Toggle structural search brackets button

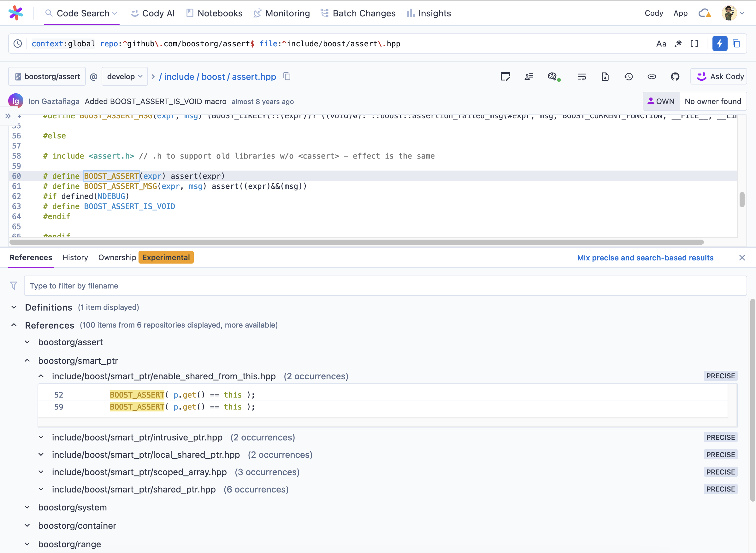(x=694, y=44)
